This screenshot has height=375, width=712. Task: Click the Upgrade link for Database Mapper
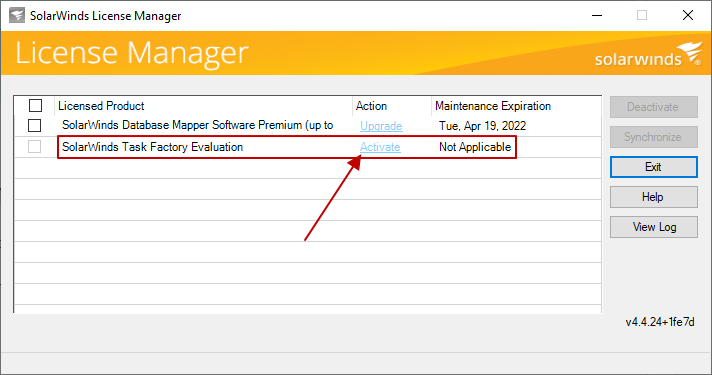point(381,126)
